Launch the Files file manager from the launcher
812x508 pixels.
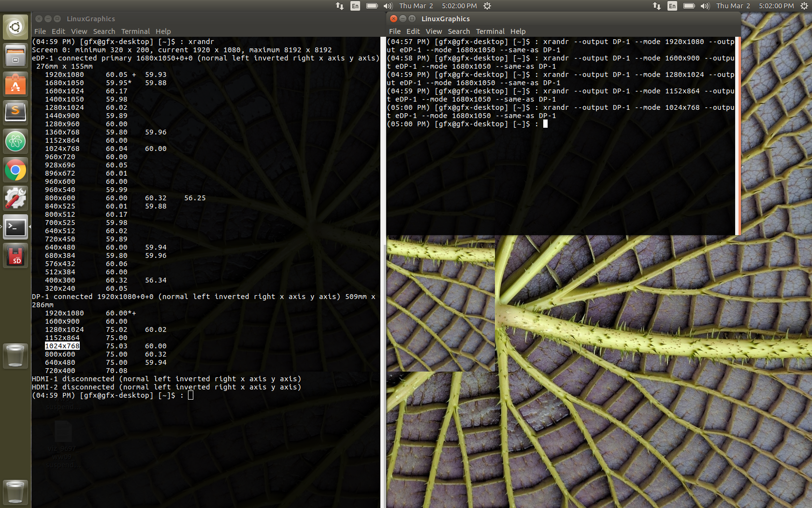point(15,56)
